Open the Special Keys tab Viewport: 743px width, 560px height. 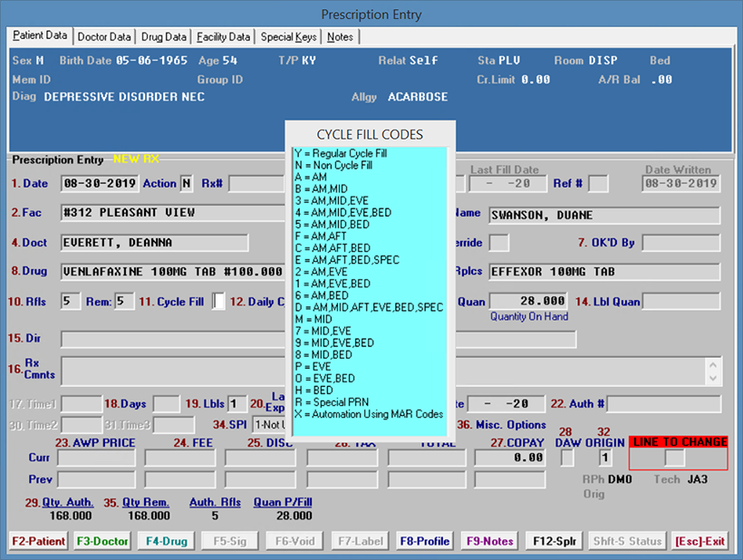click(x=290, y=37)
